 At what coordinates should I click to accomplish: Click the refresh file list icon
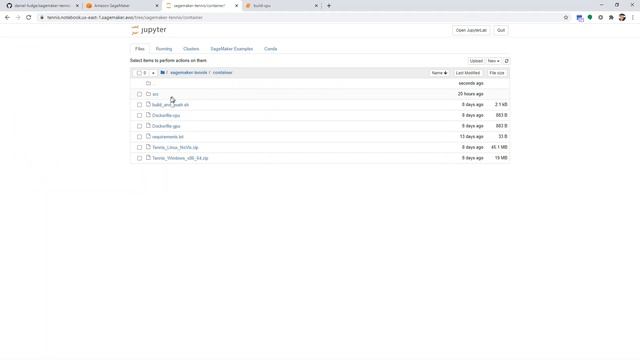coord(507,61)
